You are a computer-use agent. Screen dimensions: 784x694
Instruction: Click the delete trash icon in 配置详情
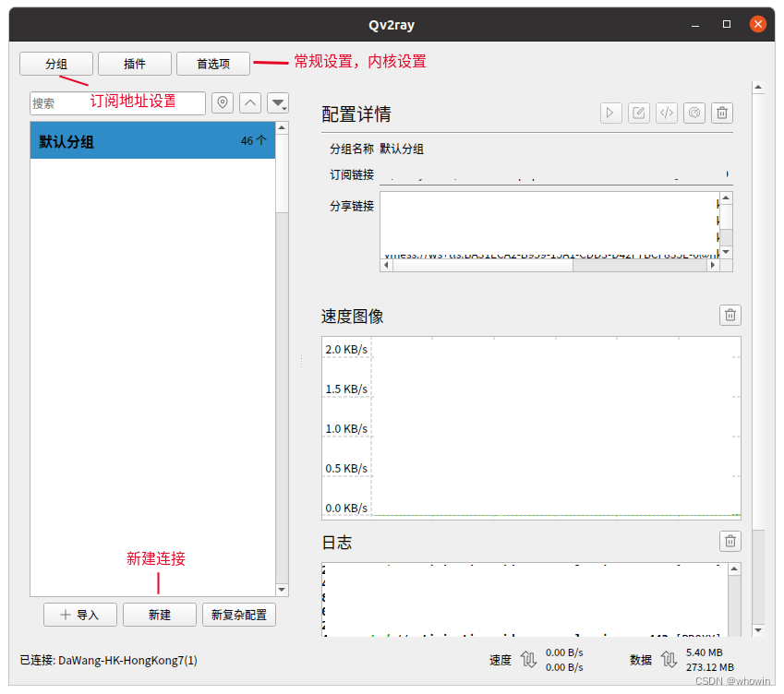point(722,113)
